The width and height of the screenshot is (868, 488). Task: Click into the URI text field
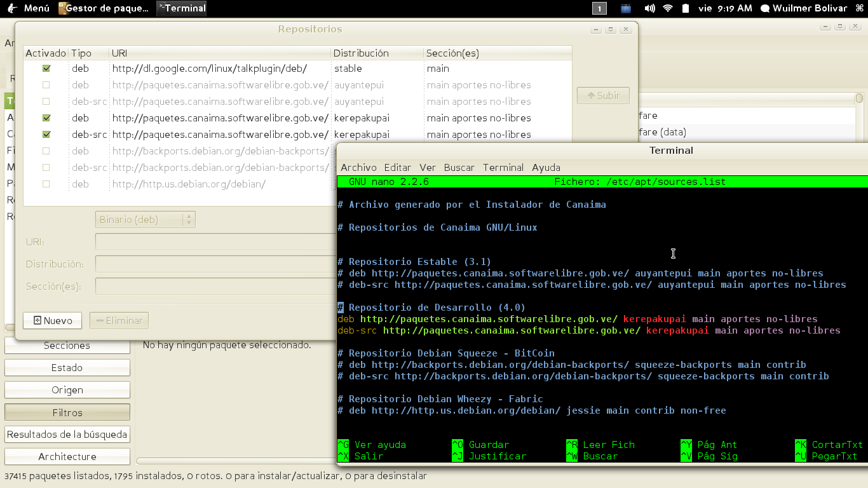click(x=216, y=242)
